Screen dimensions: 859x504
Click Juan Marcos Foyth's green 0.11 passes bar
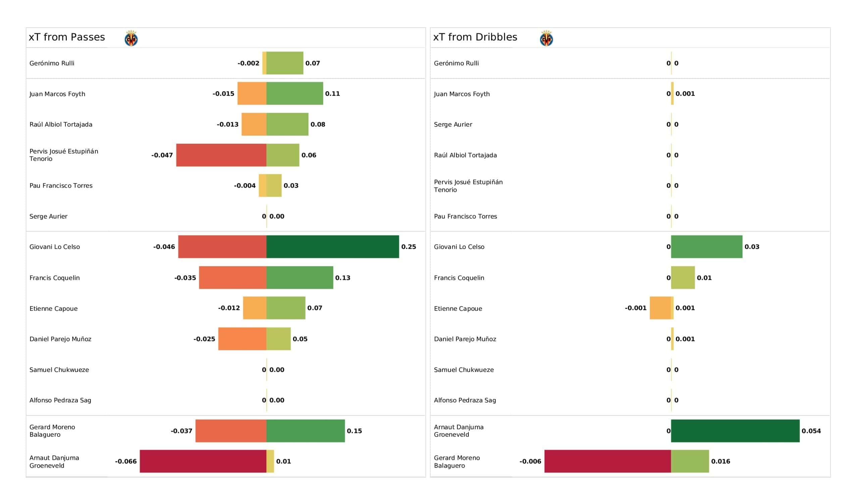(x=295, y=93)
